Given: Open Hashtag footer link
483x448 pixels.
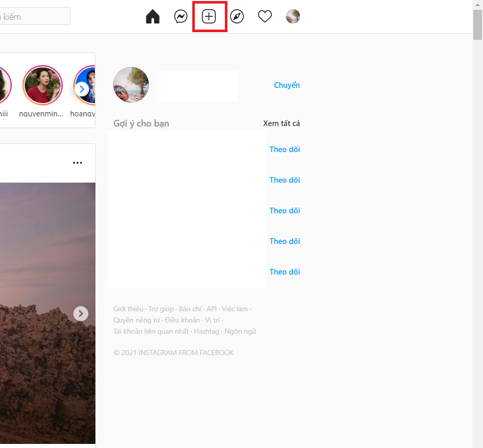Looking at the screenshot, I should [x=207, y=332].
